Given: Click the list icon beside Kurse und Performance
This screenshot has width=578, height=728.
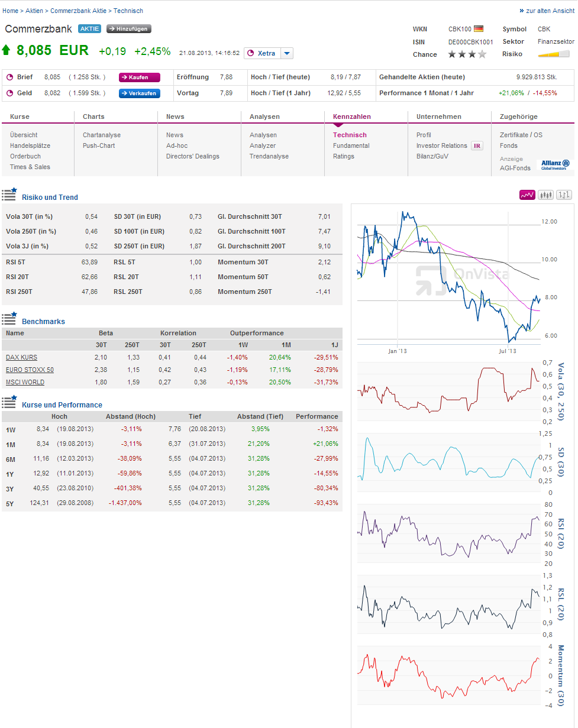Looking at the screenshot, I should (x=9, y=402).
